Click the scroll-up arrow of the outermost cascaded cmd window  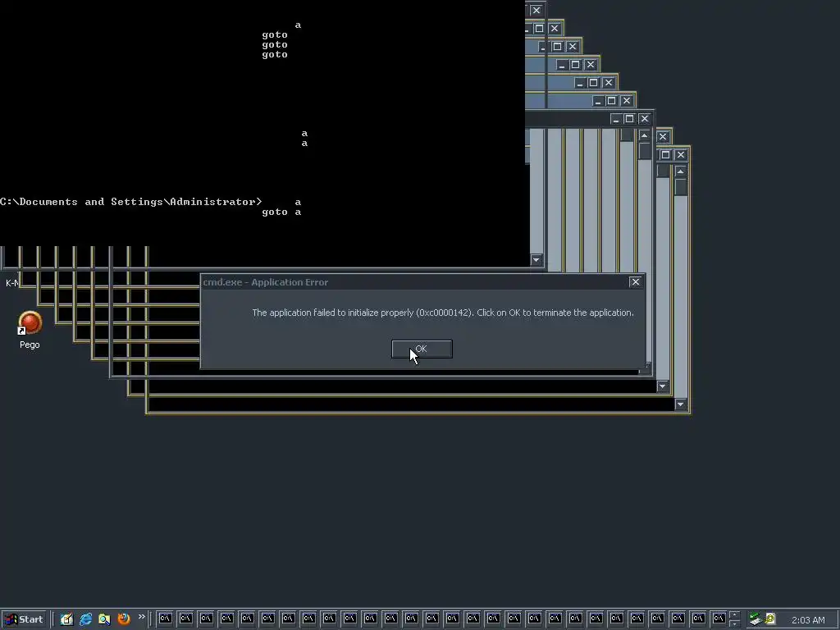(x=680, y=171)
